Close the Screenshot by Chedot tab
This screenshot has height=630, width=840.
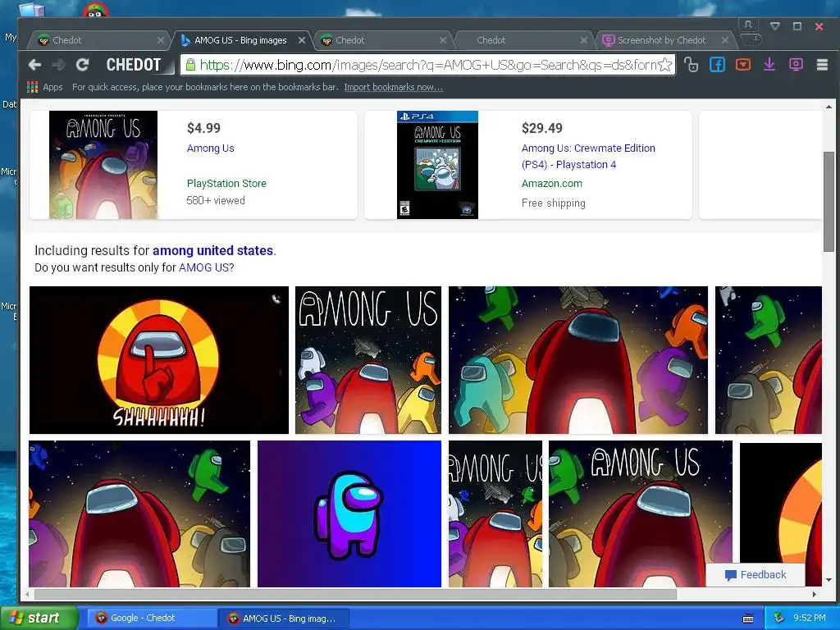725,40
